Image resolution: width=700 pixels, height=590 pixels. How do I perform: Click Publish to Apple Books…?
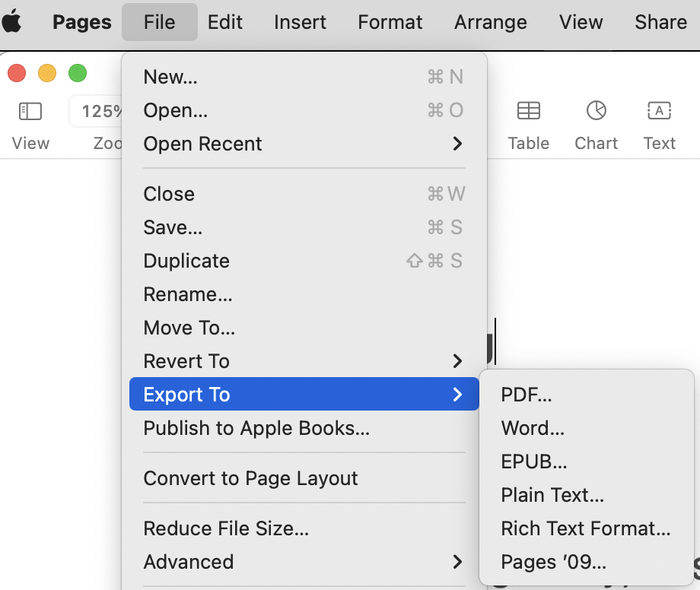tap(256, 428)
